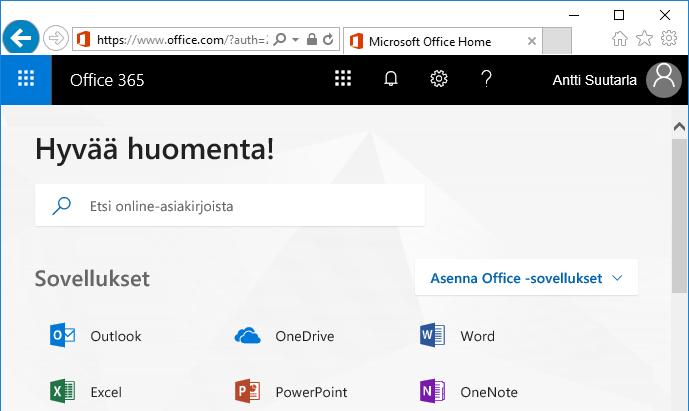This screenshot has height=411, width=689.
Task: Minimize the browser window
Action: [x=574, y=15]
